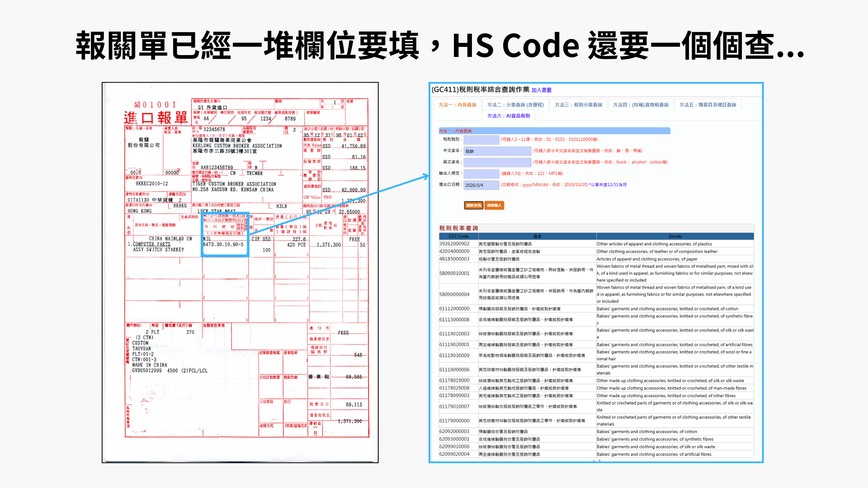Open the 方法四：(特種)貨物稅查詢 tab
The height and width of the screenshot is (488, 868).
tap(641, 105)
